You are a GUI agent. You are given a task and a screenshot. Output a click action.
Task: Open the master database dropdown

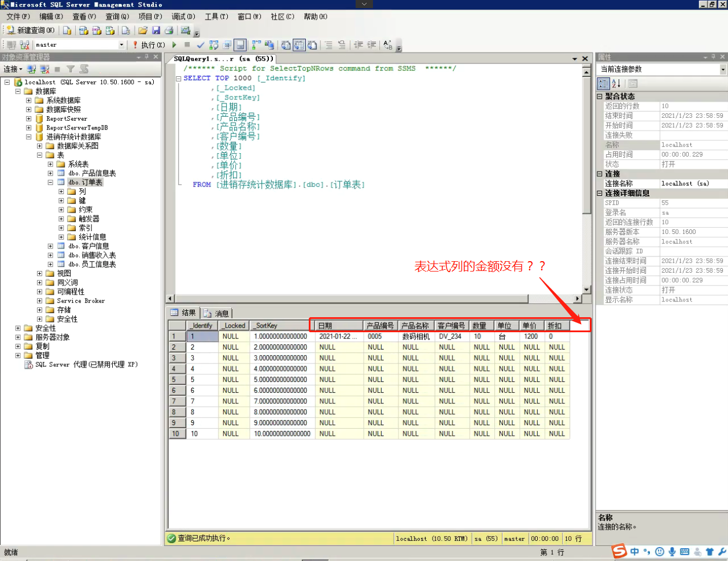pyautogui.click(x=121, y=44)
